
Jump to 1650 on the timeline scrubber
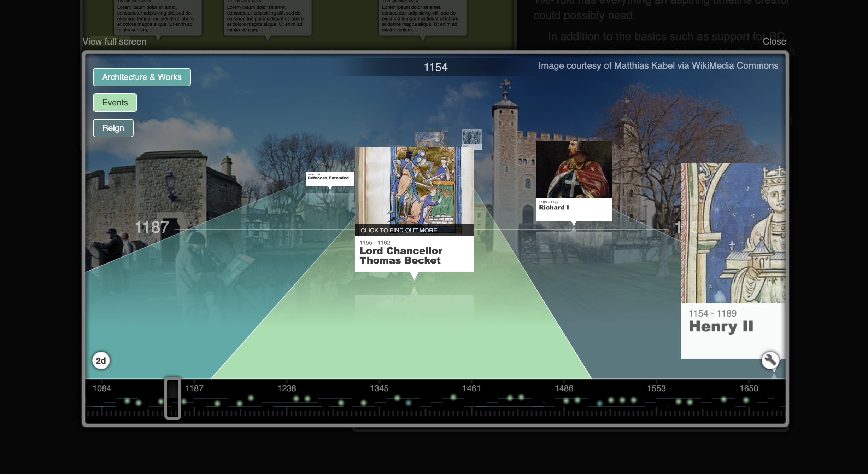point(749,388)
